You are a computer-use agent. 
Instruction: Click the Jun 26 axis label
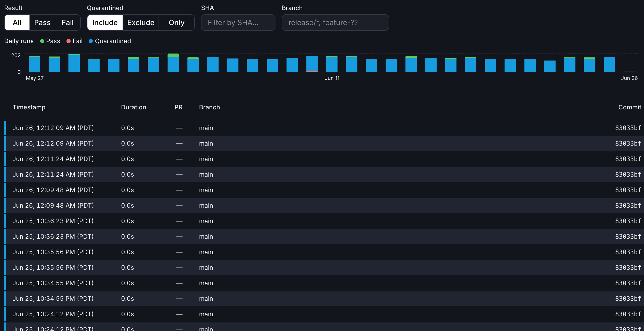pos(629,78)
